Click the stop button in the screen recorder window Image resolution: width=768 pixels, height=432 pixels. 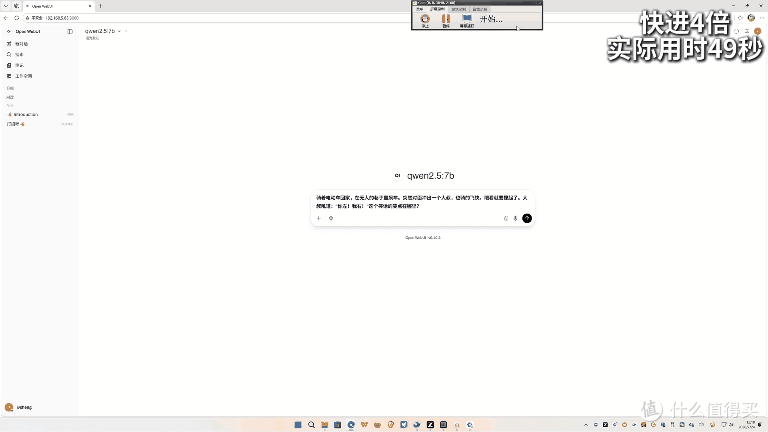tap(425, 20)
